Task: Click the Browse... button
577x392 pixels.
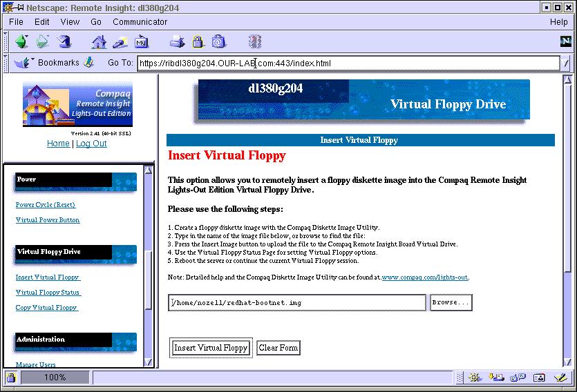Action: 451,302
